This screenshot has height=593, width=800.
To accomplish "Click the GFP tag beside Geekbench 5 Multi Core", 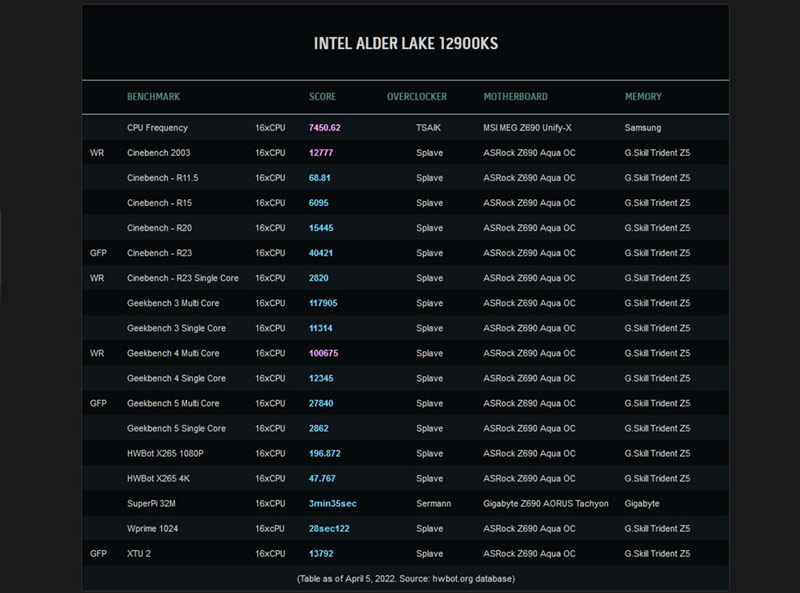I will 98,403.
